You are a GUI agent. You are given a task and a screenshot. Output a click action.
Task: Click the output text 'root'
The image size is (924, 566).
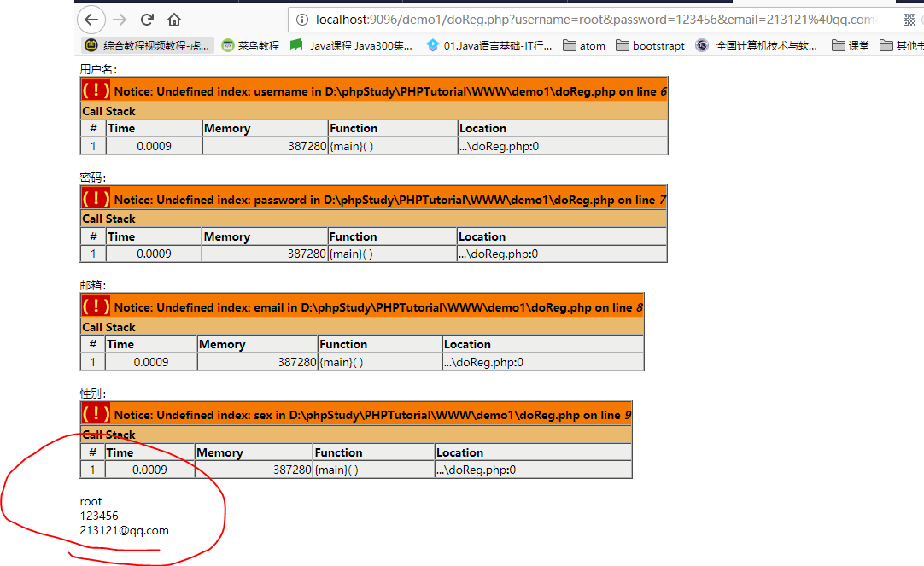pos(91,502)
